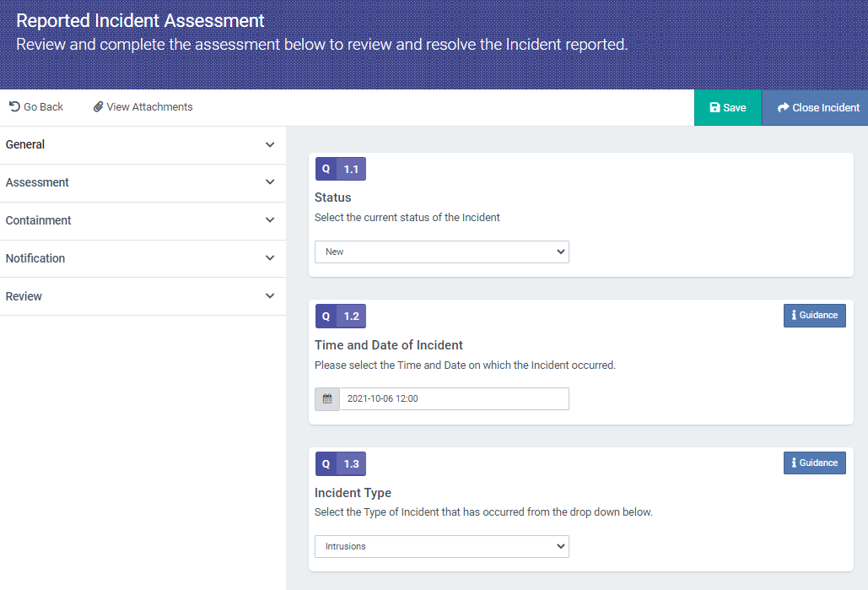This screenshot has width=868, height=590.
Task: Select the Review menu label
Action: [x=24, y=296]
